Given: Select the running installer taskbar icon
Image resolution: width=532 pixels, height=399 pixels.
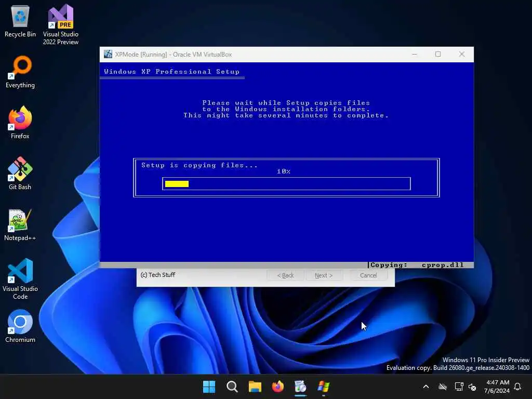Looking at the screenshot, I should click(x=300, y=387).
